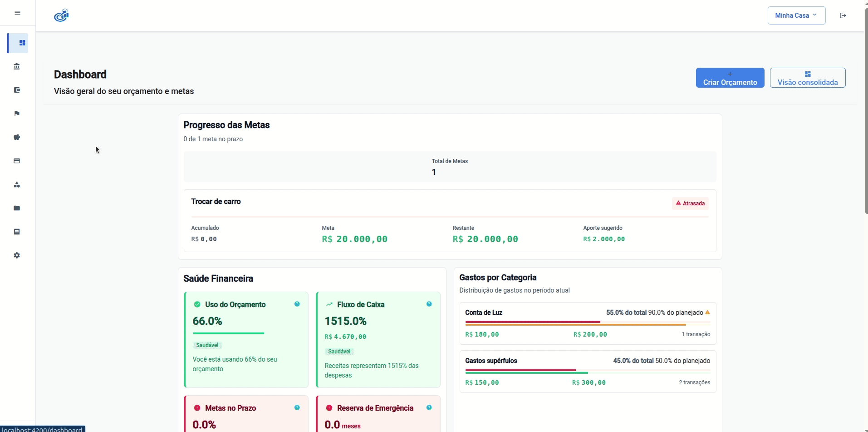Open the categories icon in the sidebar
Viewport: 868px width, 432px height.
17,184
